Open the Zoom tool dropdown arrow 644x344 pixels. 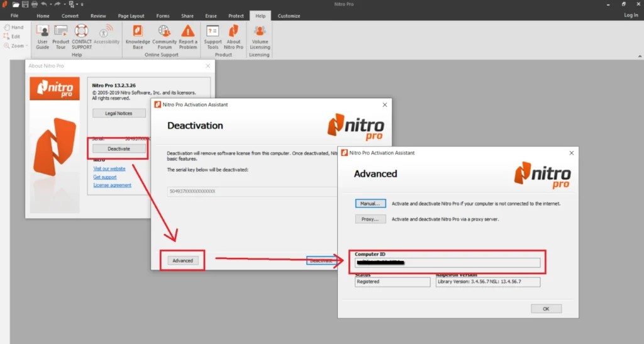(26, 46)
